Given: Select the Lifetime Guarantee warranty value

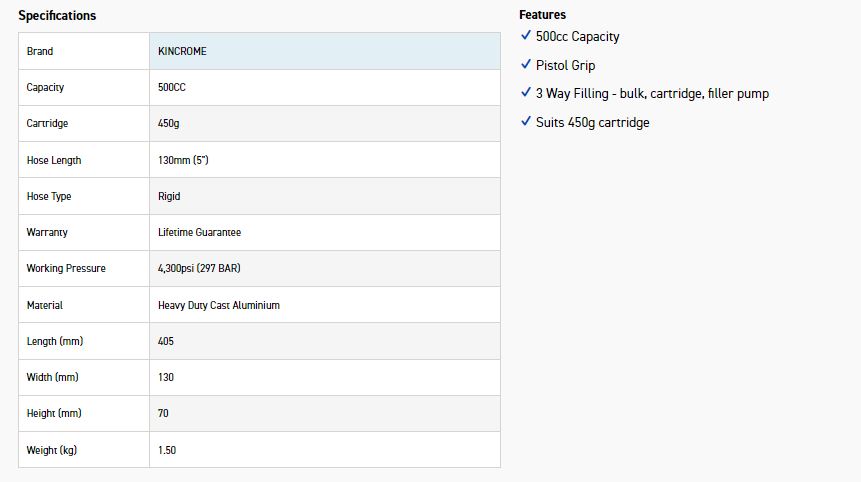Looking at the screenshot, I should [x=199, y=232].
